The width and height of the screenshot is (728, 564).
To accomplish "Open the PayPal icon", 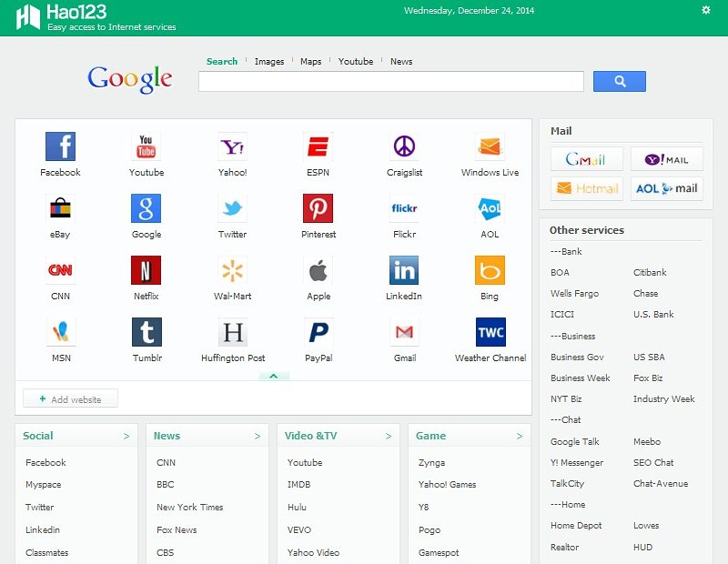I will coord(318,332).
